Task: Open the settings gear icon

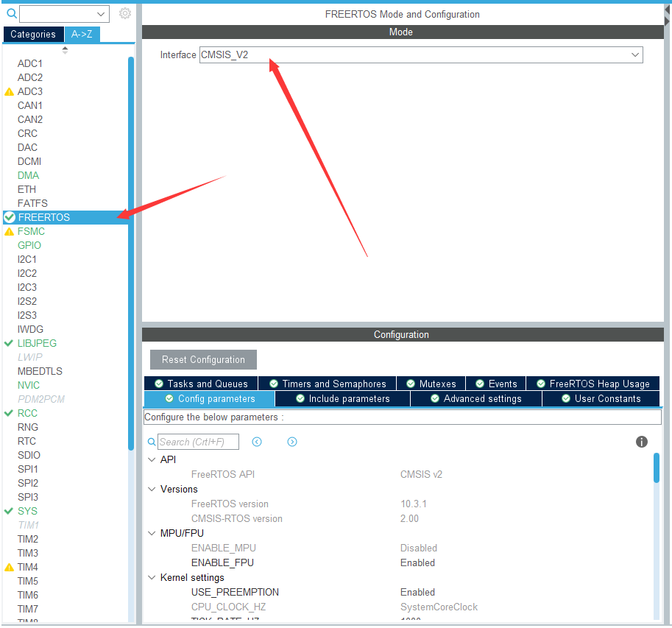Action: point(124,13)
